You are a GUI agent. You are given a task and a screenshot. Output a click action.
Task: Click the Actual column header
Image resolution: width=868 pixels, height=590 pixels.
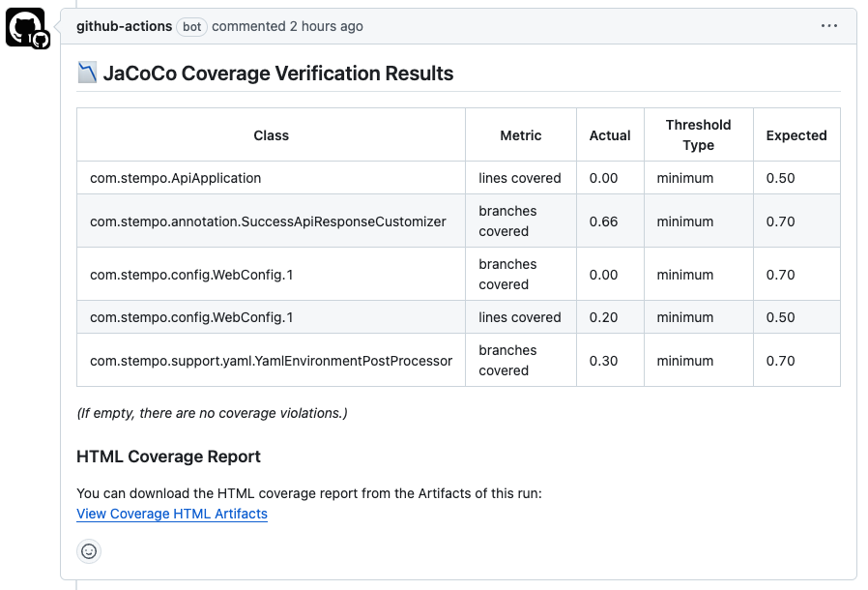coord(610,135)
